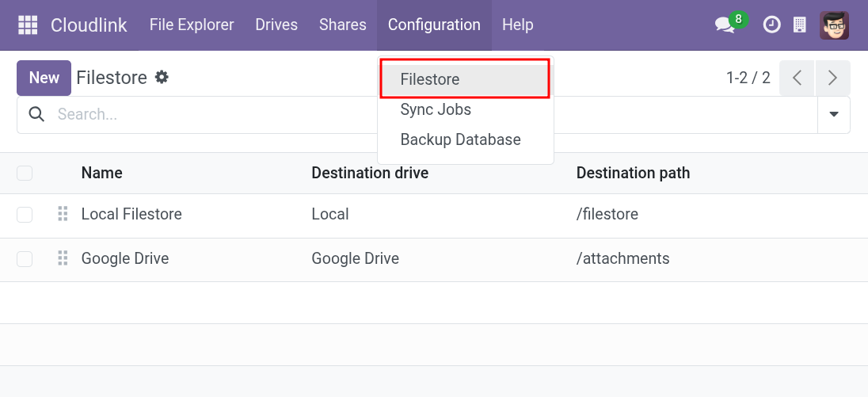Grab the Local Filestore drag handle
Viewport: 868px width, 397px height.
[x=63, y=214]
